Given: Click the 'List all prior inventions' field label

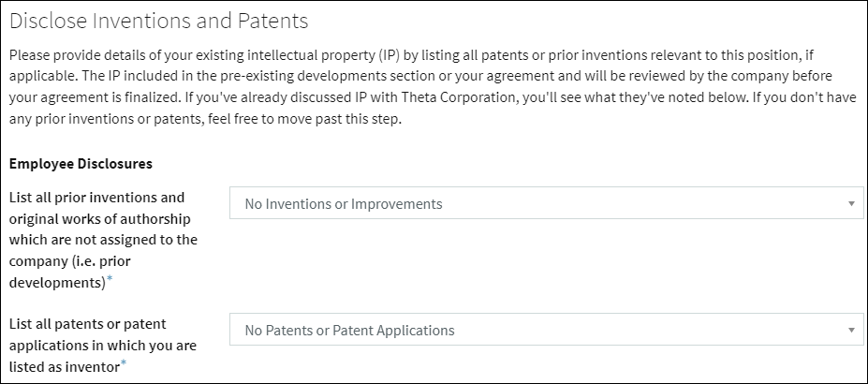Looking at the screenshot, I should (x=96, y=198).
